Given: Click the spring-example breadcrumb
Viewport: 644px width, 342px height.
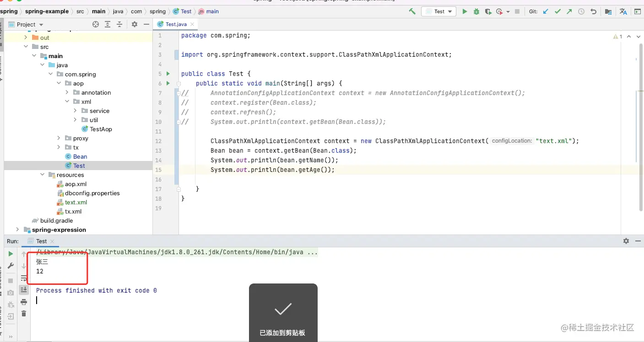Looking at the screenshot, I should pyautogui.click(x=47, y=11).
